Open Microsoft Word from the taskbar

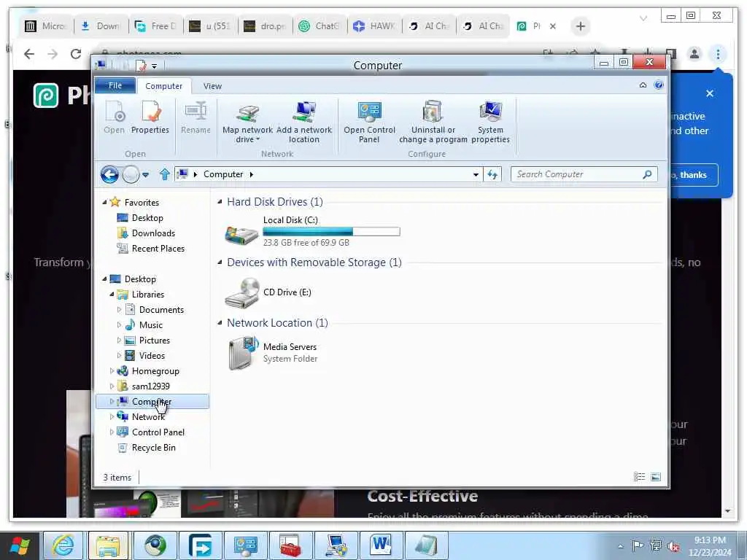coord(380,545)
